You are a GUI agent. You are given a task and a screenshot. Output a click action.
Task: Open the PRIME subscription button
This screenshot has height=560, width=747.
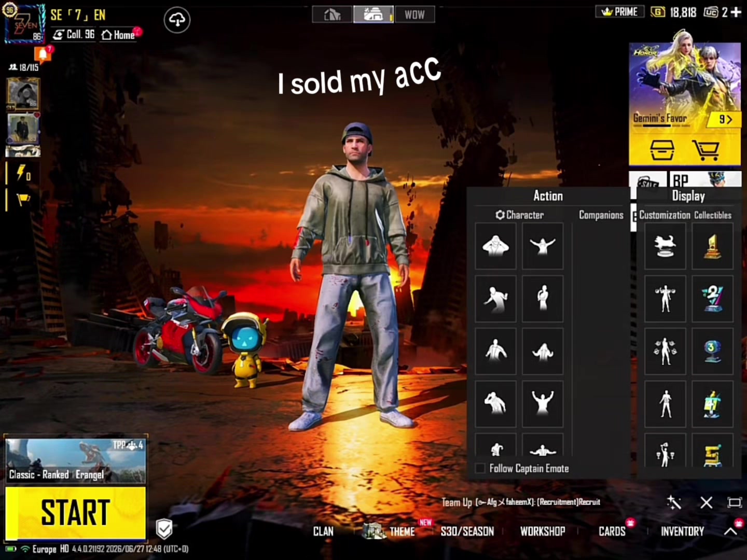click(x=620, y=11)
